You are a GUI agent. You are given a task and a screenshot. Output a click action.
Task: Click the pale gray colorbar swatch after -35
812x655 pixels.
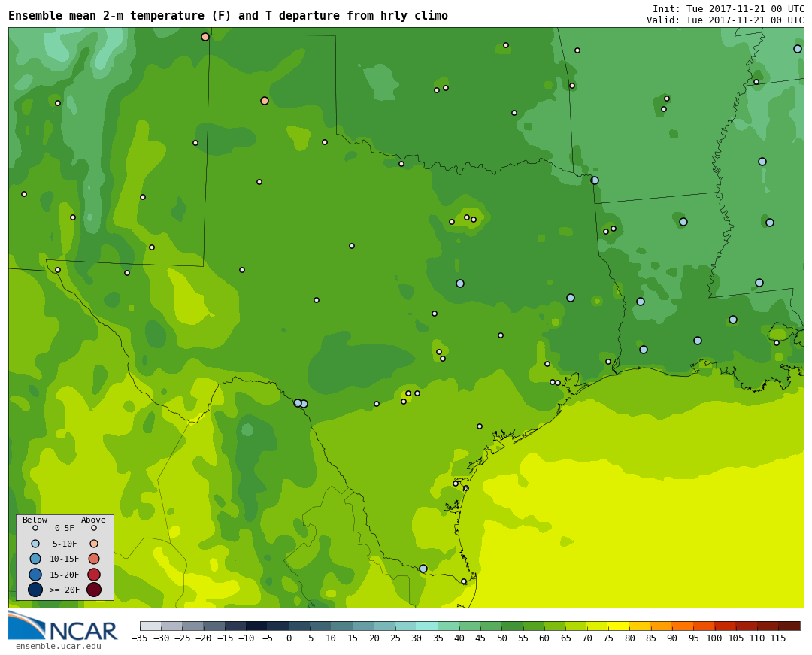pos(150,626)
